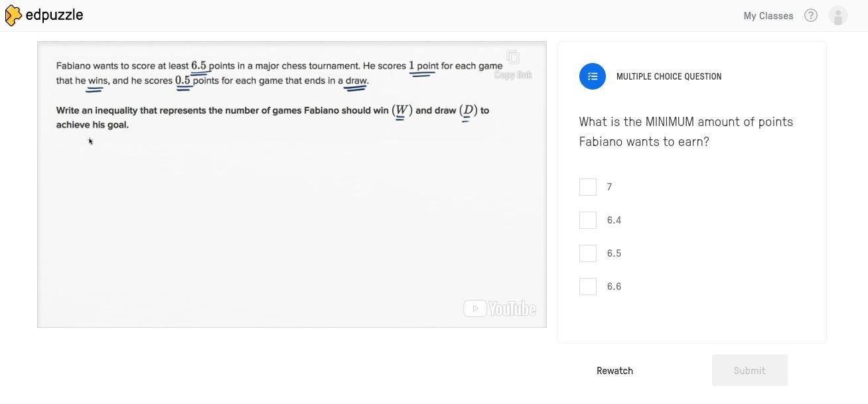
Task: Click the edpuzzle wordmark text
Action: point(54,15)
